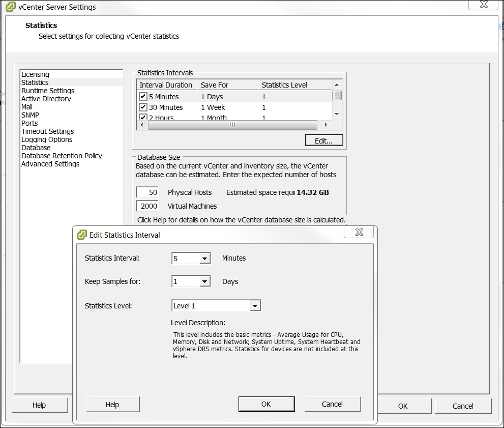
Task: Click the Edit Statistics Interval title icon
Action: coord(82,235)
